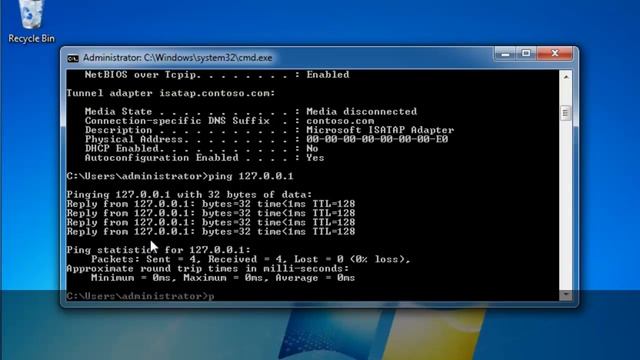Click the scrollbar down arrow in cmd window

pyautogui.click(x=566, y=294)
